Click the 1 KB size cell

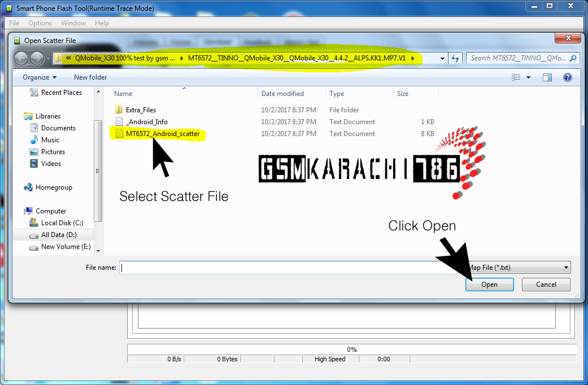click(427, 122)
